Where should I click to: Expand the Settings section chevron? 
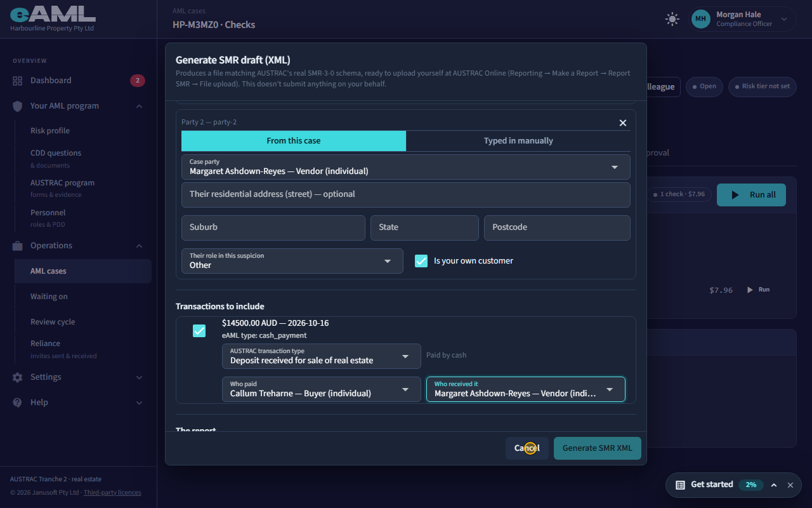139,377
